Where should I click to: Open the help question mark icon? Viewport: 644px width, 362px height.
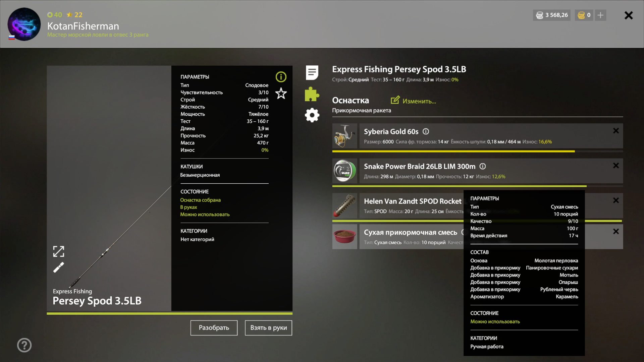coord(24,345)
